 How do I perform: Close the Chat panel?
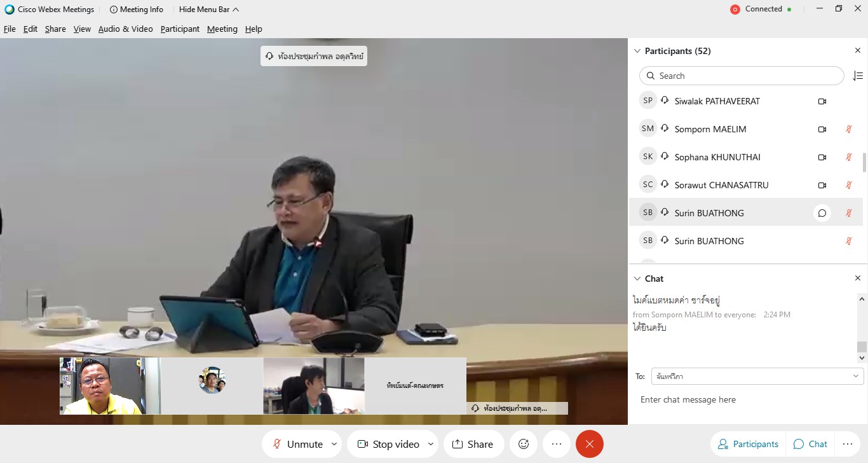[857, 279]
